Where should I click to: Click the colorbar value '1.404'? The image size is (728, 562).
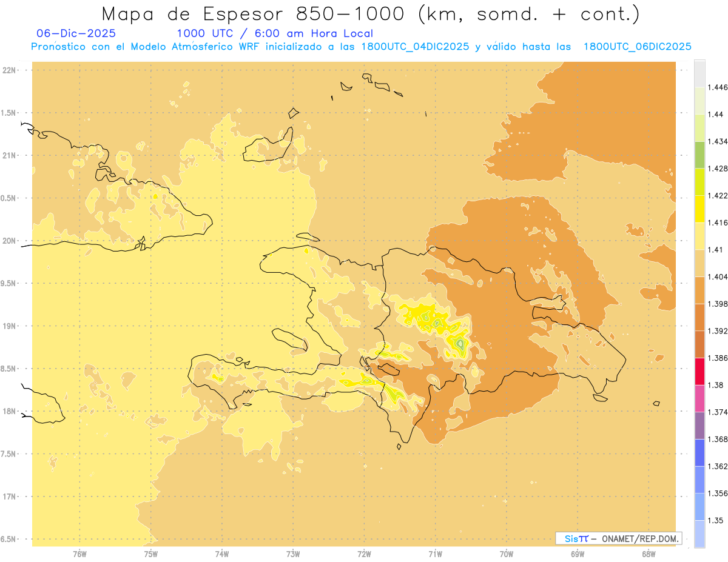(719, 276)
